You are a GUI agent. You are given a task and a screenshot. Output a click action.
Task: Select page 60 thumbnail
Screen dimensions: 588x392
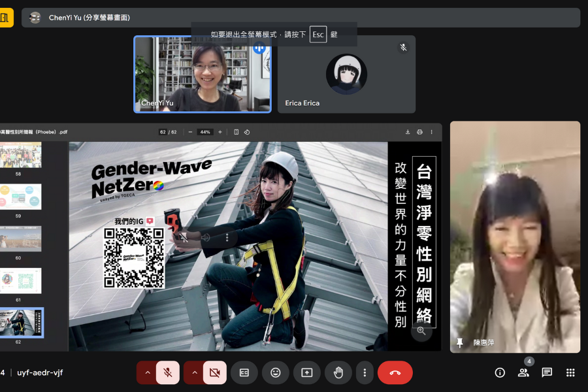21,238
